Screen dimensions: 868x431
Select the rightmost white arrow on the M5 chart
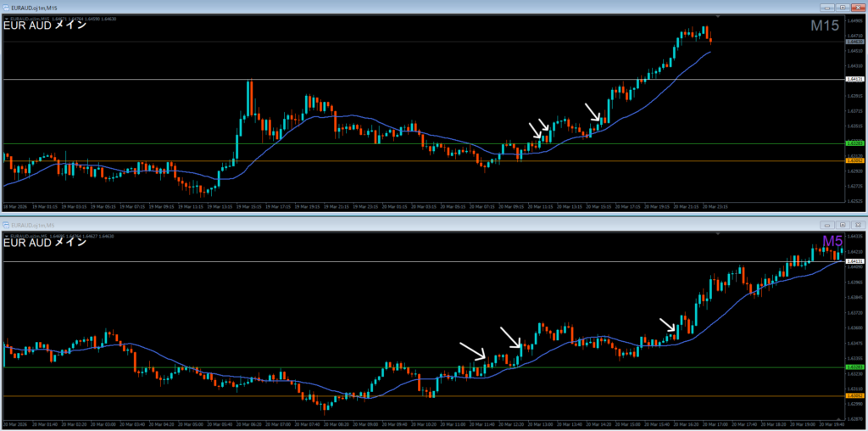[x=668, y=325]
